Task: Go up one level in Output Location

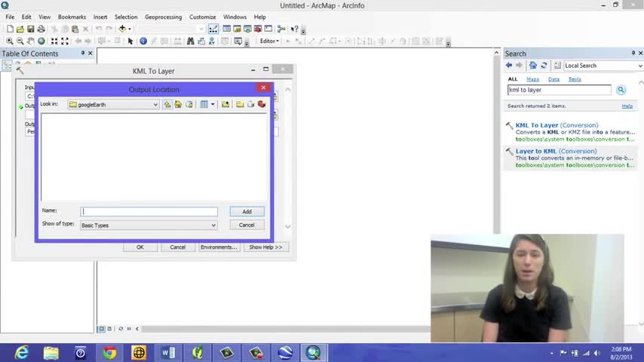Action: click(167, 104)
